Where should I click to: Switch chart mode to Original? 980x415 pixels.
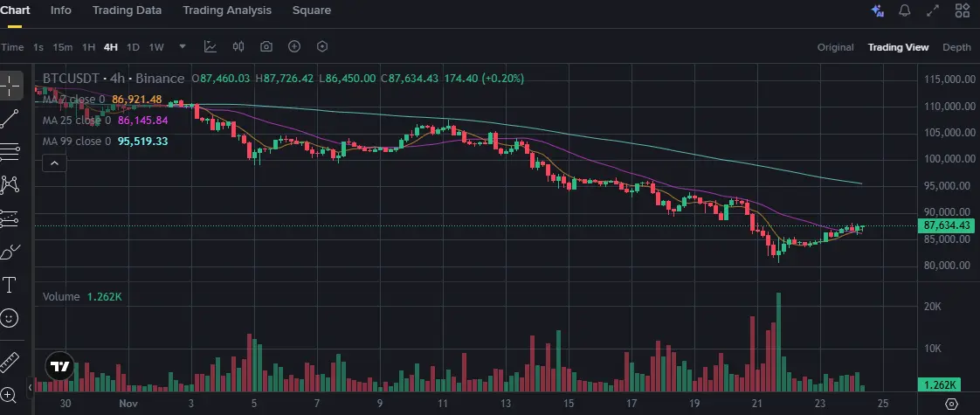[x=835, y=47]
